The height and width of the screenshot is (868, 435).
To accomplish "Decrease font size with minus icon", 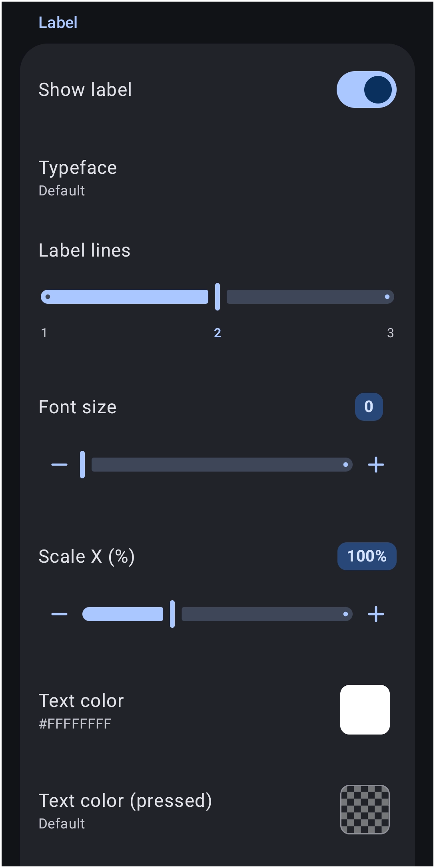I will [x=59, y=464].
